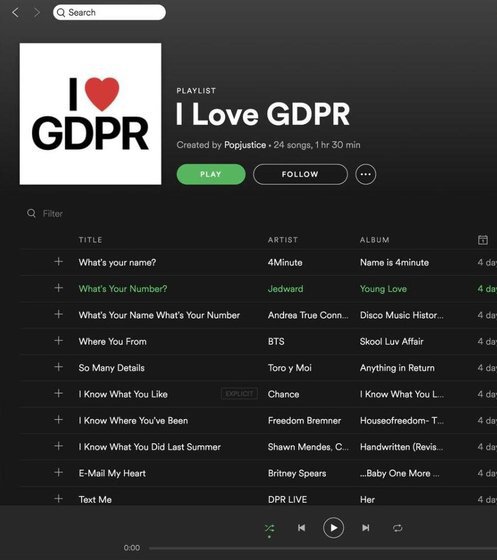497x560 pixels.
Task: Select the track "So Many Details"
Action: (x=111, y=368)
